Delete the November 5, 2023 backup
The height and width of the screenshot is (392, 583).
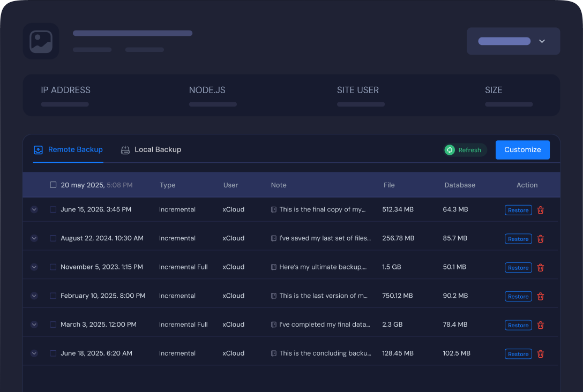(x=540, y=268)
